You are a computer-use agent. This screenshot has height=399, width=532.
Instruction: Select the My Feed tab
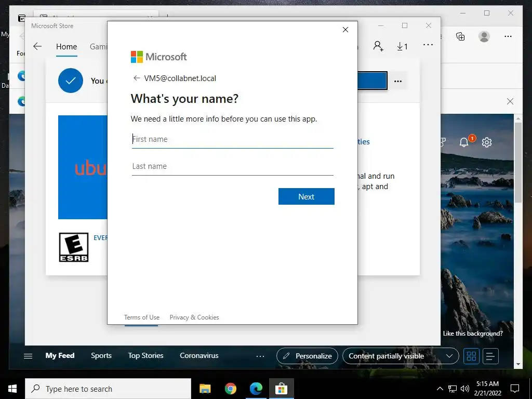(x=60, y=355)
